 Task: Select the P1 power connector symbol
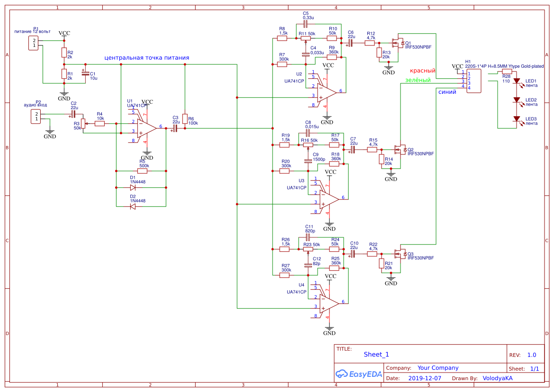pos(34,43)
